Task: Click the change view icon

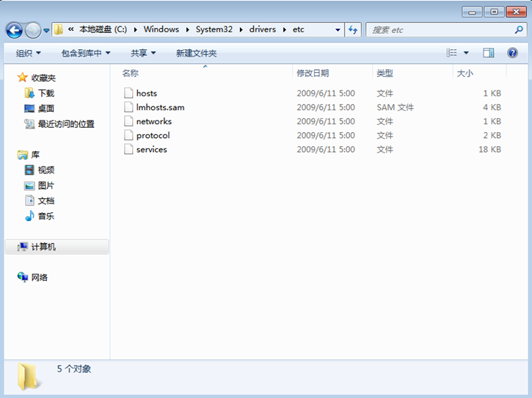Action: click(x=452, y=53)
